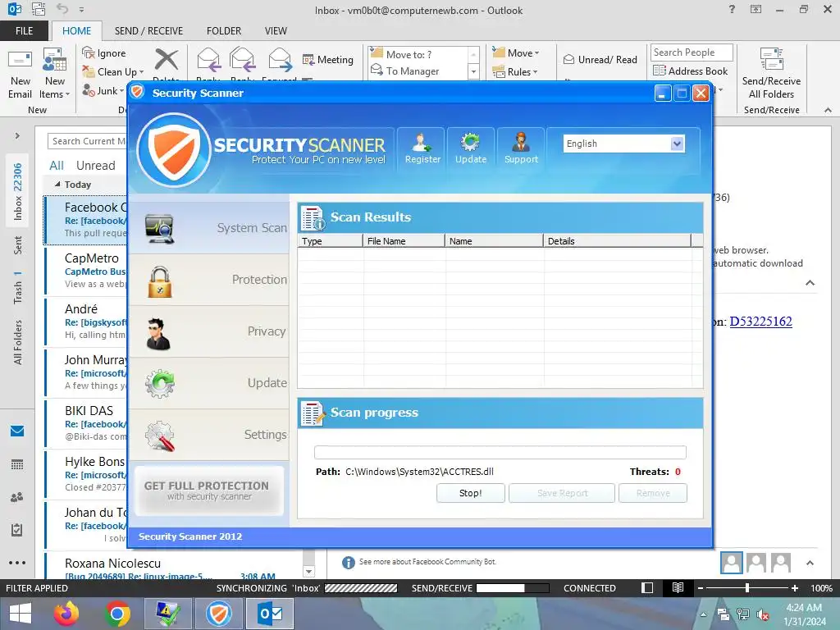Screen dimensions: 840x630
Task: Collapse the Outlook ribbon
Action: [x=828, y=110]
